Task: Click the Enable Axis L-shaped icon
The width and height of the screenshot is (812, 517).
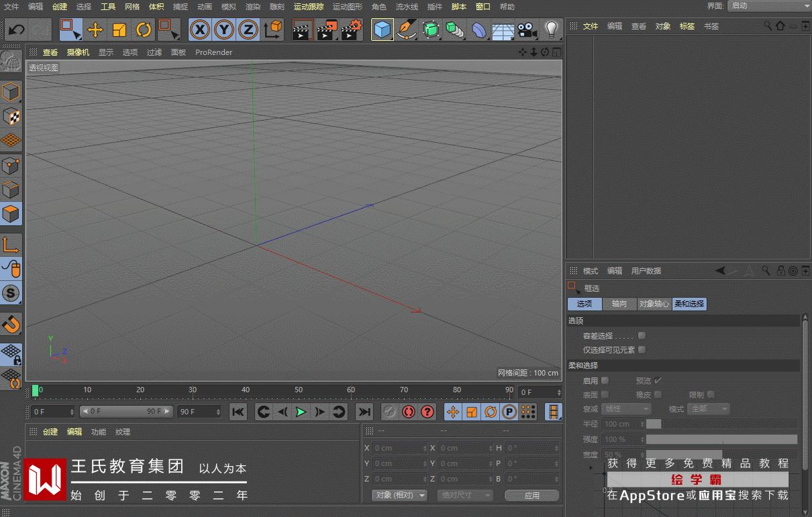Action: click(11, 245)
